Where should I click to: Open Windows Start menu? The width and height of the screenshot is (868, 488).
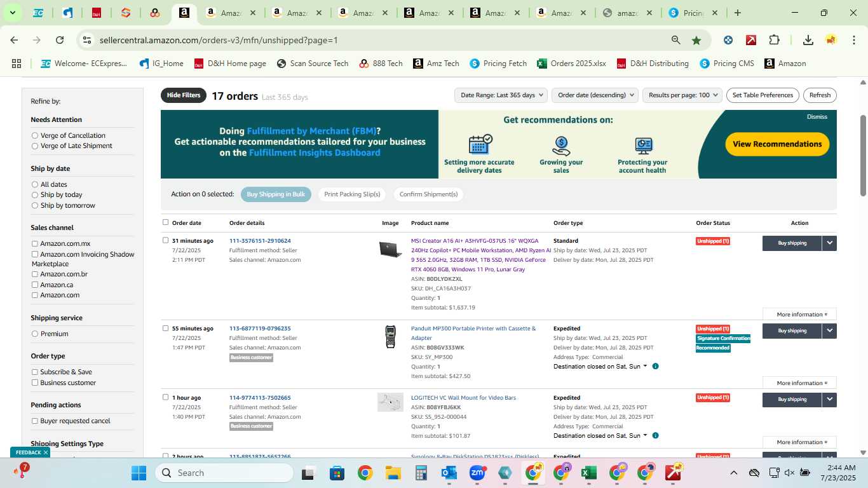point(139,473)
